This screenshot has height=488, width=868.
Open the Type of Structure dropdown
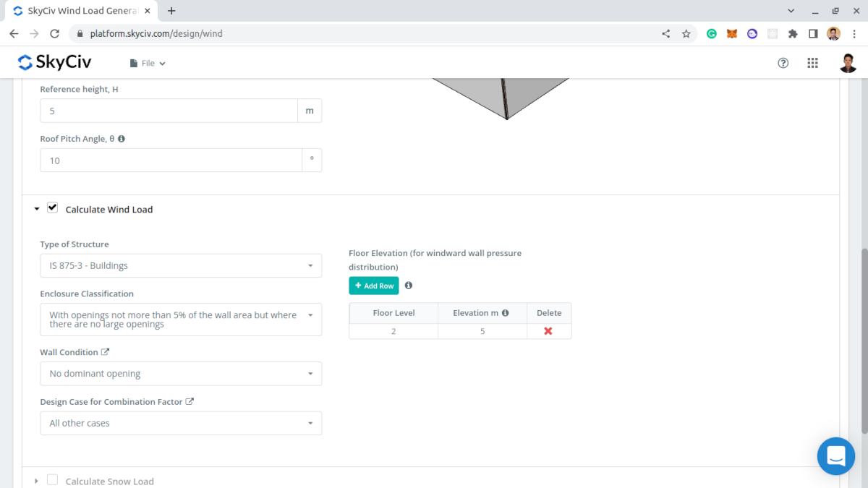[181, 265]
